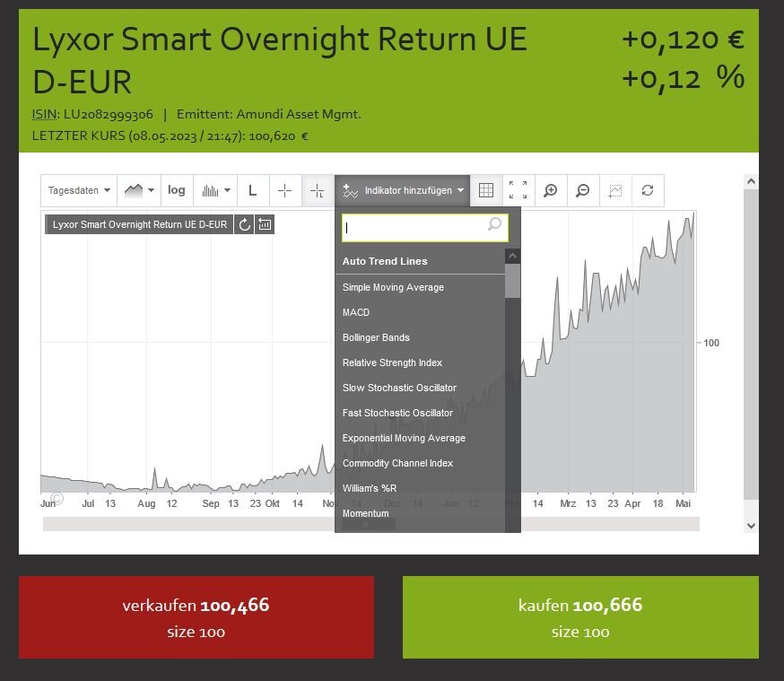Open the chart type area-chart dropdown

(139, 190)
